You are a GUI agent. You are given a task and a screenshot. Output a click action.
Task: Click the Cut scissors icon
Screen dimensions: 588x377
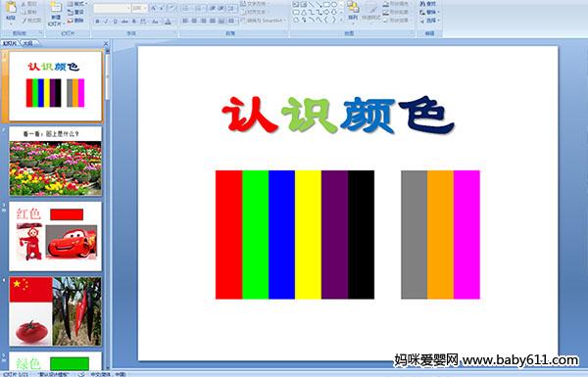pyautogui.click(x=24, y=4)
